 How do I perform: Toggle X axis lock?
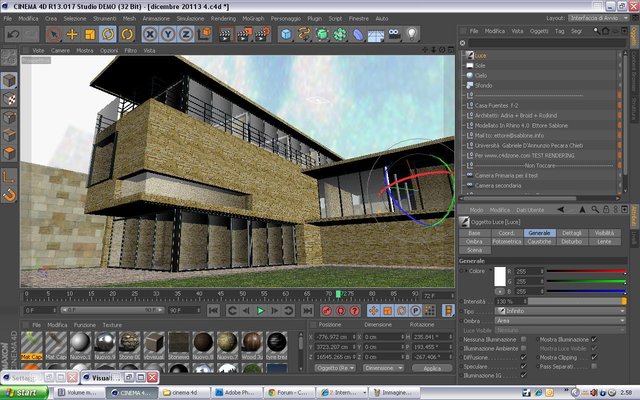[x=150, y=34]
